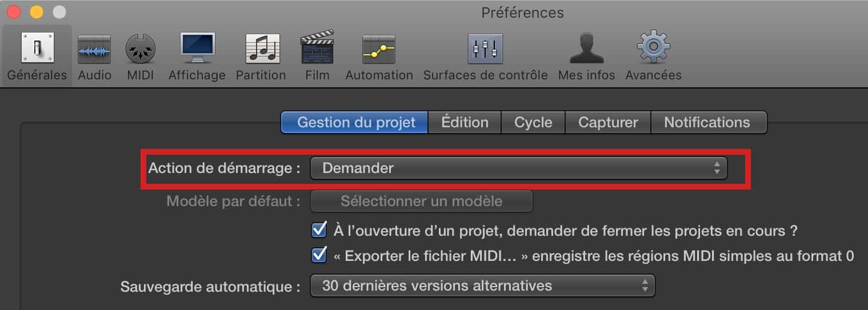
Task: Open the Notifications tab
Action: [x=707, y=122]
